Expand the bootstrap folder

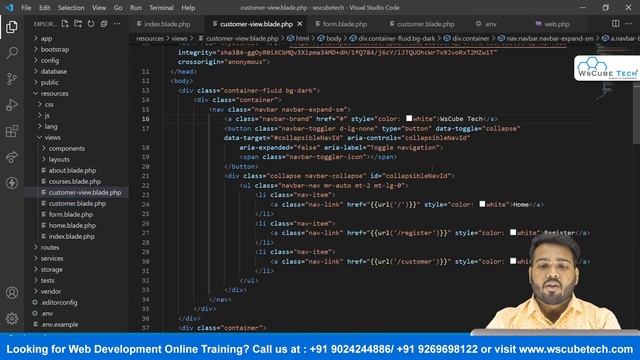55,49
